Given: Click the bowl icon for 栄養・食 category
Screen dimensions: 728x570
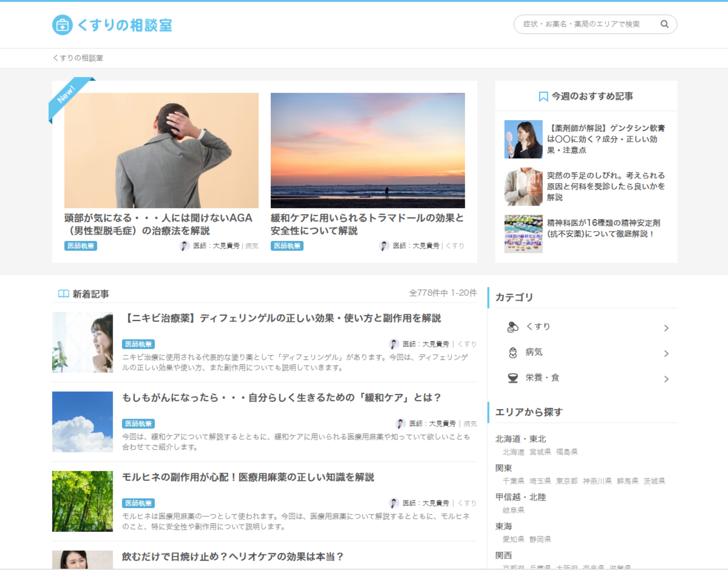Looking at the screenshot, I should tap(513, 378).
